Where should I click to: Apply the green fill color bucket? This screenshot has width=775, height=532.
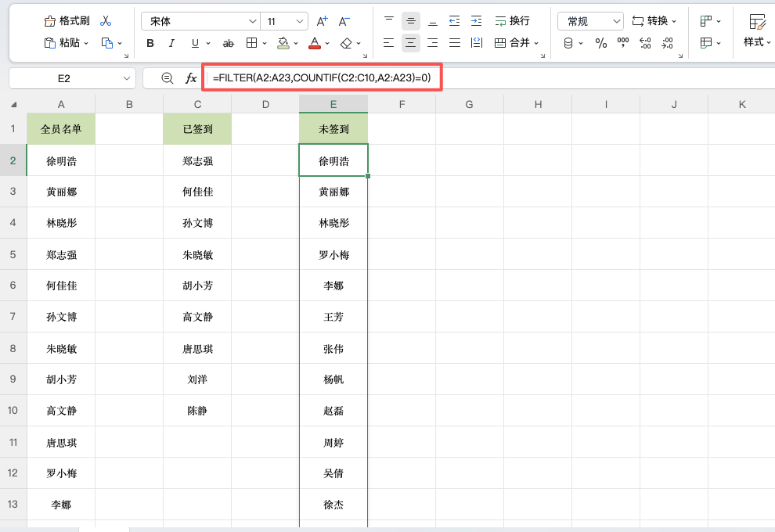point(283,43)
